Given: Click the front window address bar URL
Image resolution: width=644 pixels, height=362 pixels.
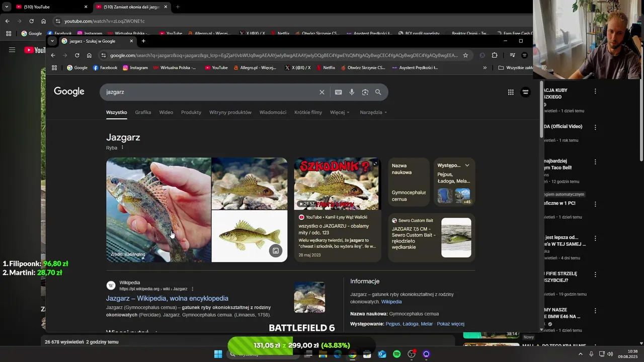Looking at the screenshot, I should pos(284,55).
